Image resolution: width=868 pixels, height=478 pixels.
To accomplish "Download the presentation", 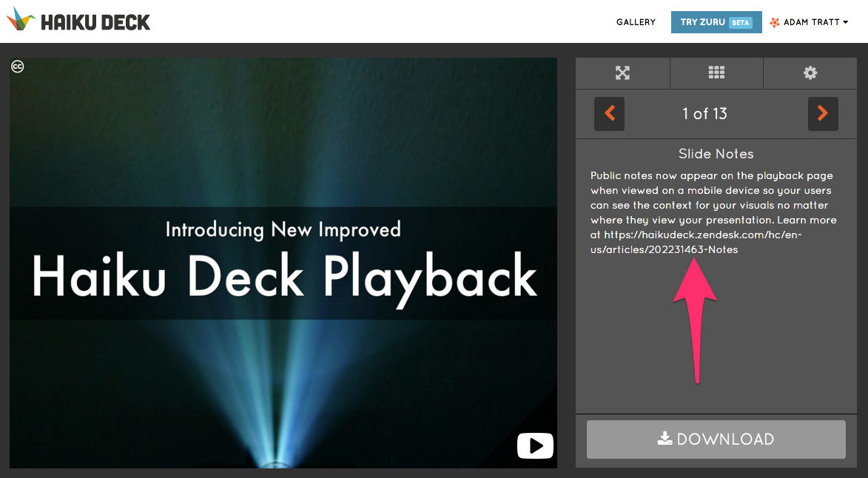I will tap(716, 440).
